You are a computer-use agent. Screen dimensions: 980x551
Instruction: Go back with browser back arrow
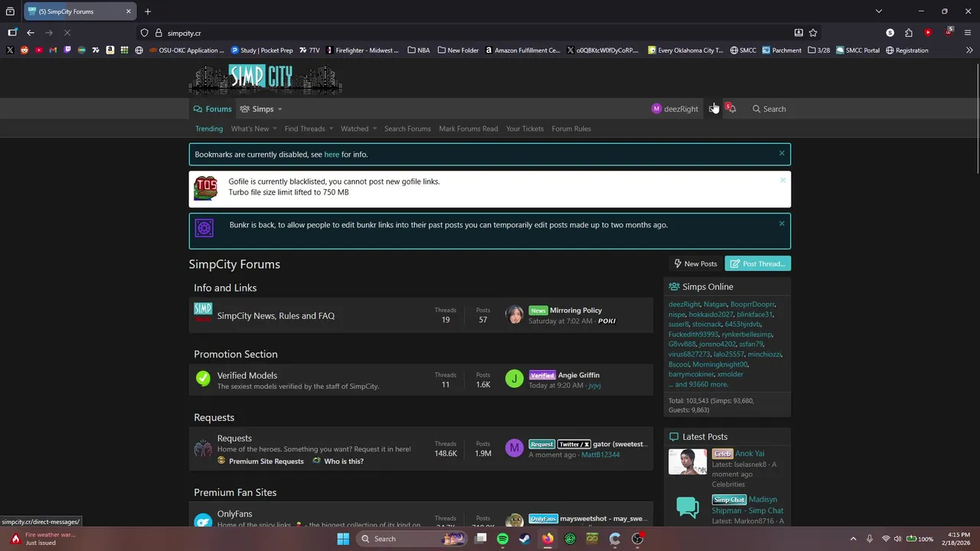pyautogui.click(x=31, y=33)
